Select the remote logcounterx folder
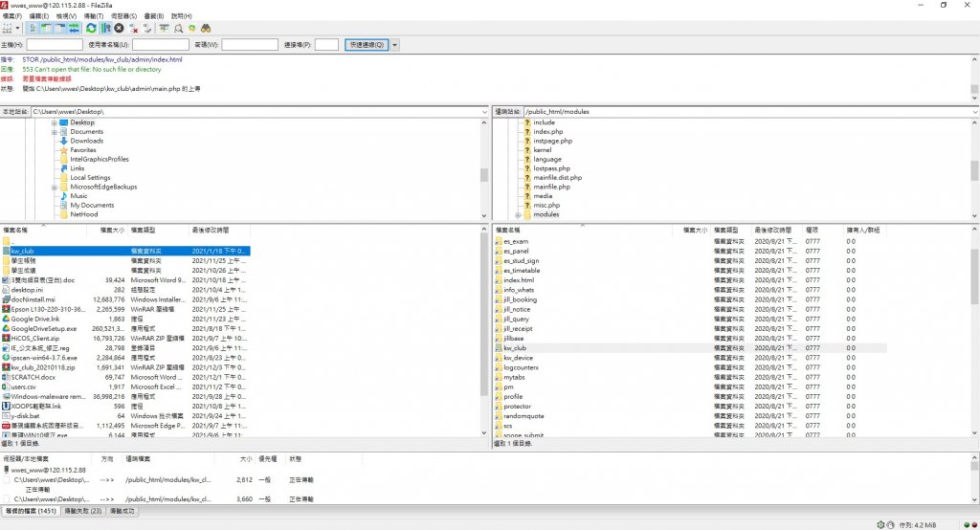980x530 pixels. point(690,367)
